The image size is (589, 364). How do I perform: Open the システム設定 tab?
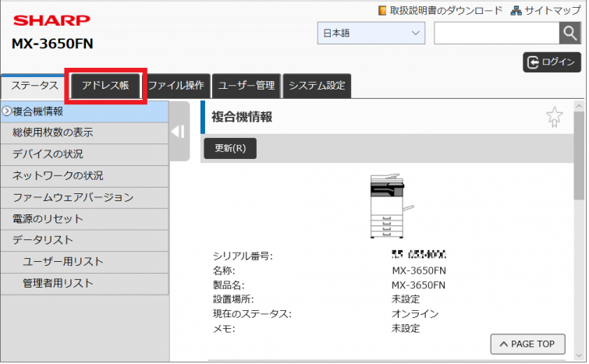tap(317, 86)
